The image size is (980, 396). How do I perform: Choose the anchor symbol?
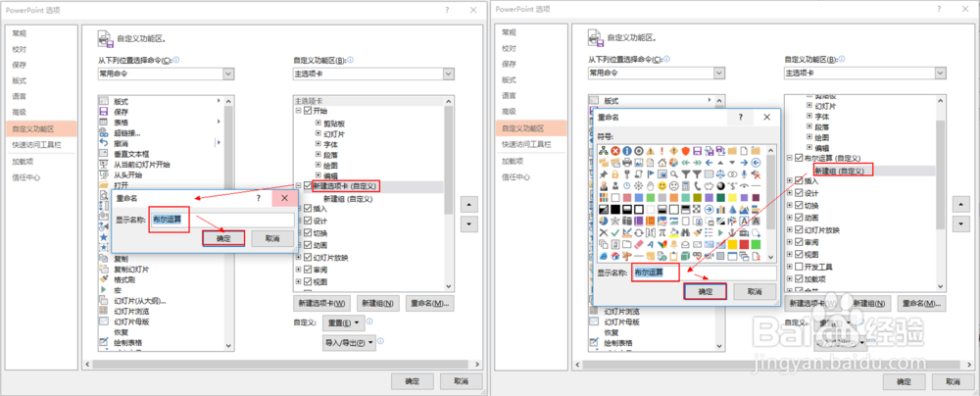click(x=732, y=232)
